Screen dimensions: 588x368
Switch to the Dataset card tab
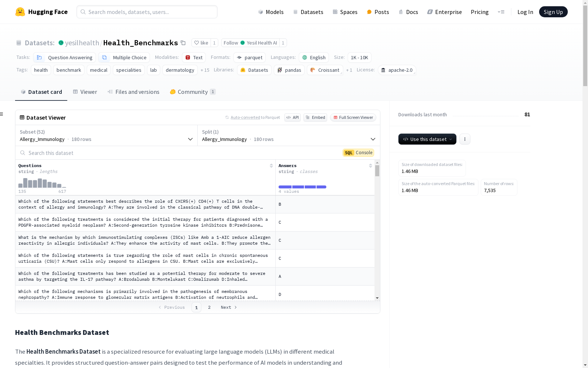coord(41,92)
